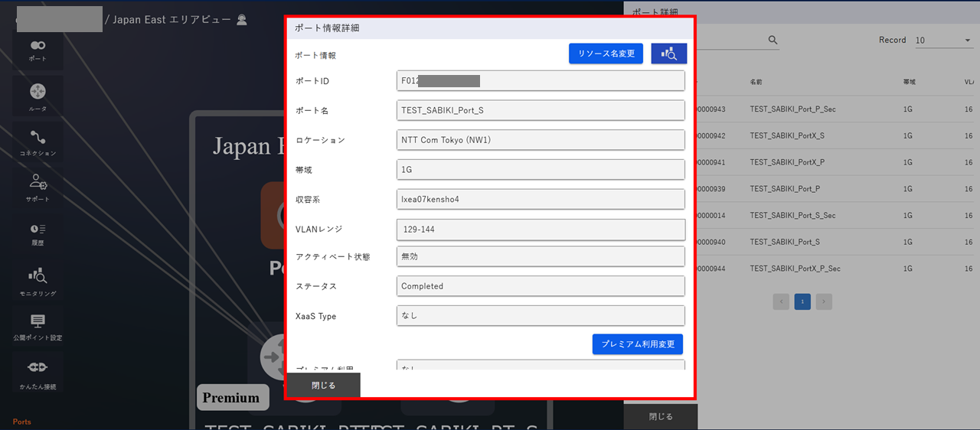
Task: Go to page 1 in pagination
Action: 802,301
